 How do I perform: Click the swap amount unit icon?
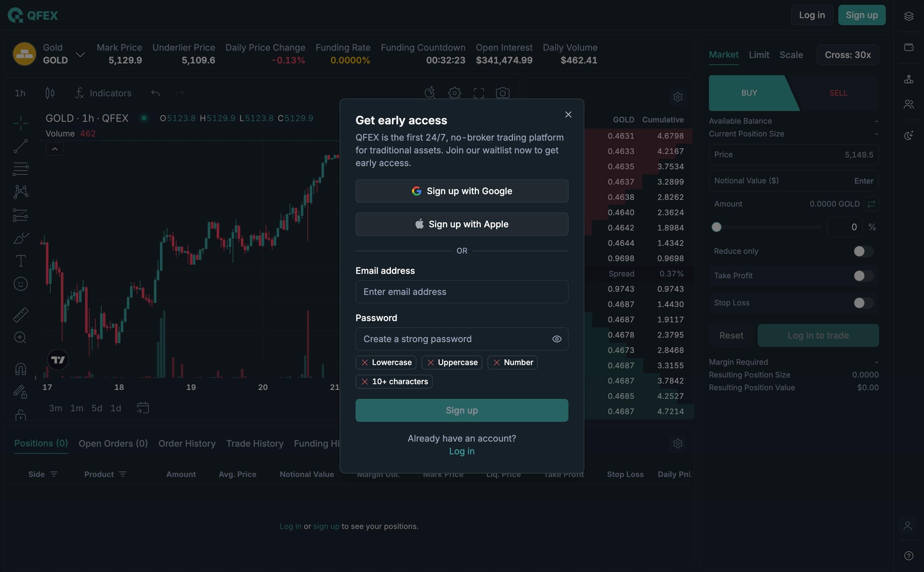point(871,204)
